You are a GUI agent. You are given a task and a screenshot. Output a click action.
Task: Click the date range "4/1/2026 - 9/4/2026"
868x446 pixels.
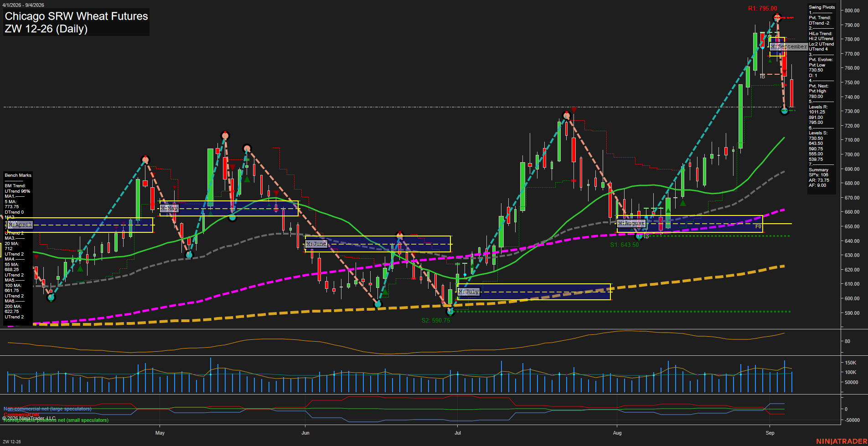point(23,5)
